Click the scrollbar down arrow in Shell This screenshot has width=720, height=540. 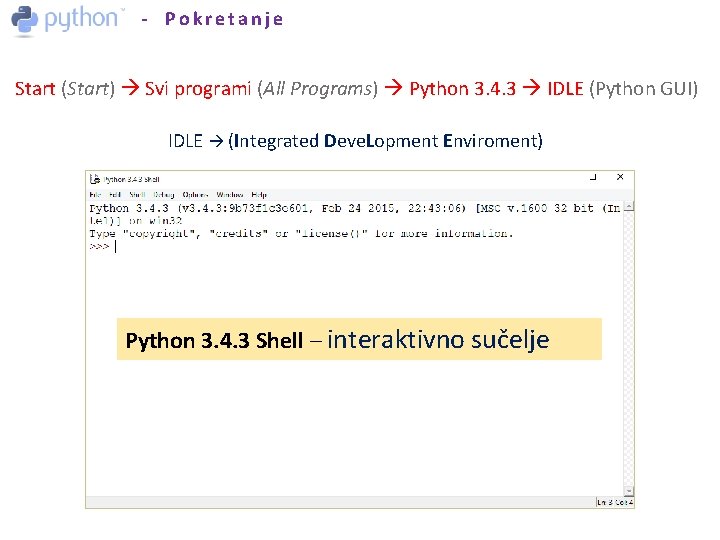tap(629, 491)
